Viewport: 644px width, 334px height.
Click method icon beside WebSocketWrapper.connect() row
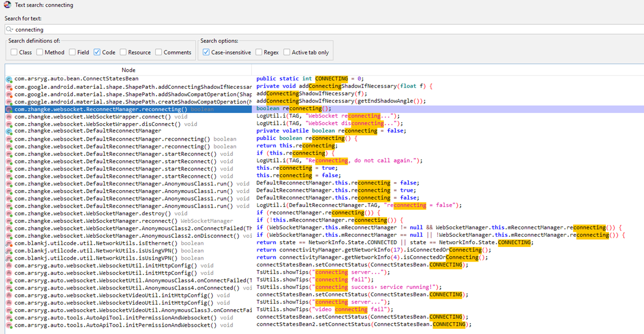9,116
